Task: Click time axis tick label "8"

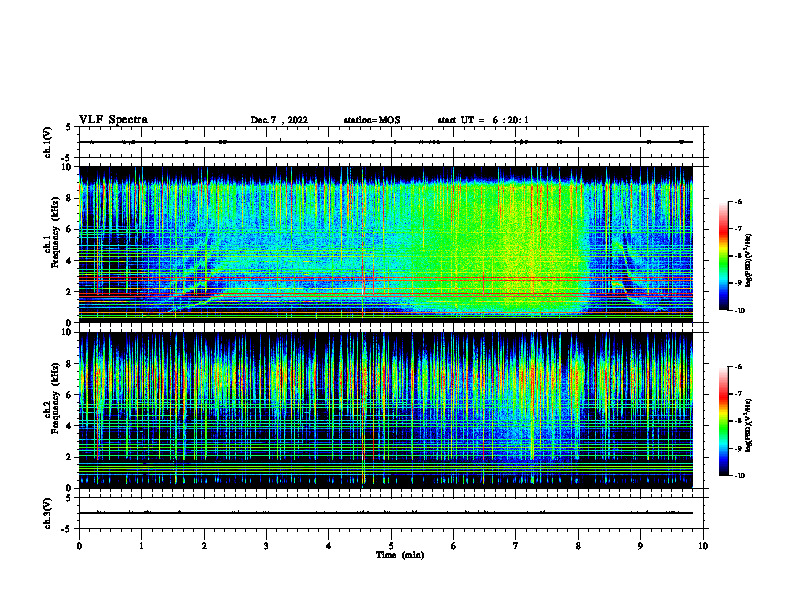Action: point(578,546)
